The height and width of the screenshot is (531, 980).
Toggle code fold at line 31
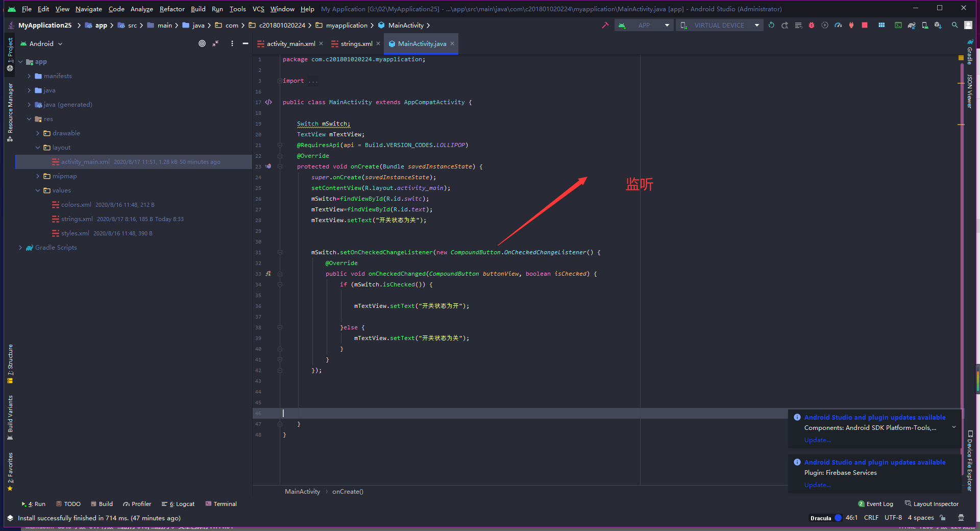pyautogui.click(x=280, y=252)
